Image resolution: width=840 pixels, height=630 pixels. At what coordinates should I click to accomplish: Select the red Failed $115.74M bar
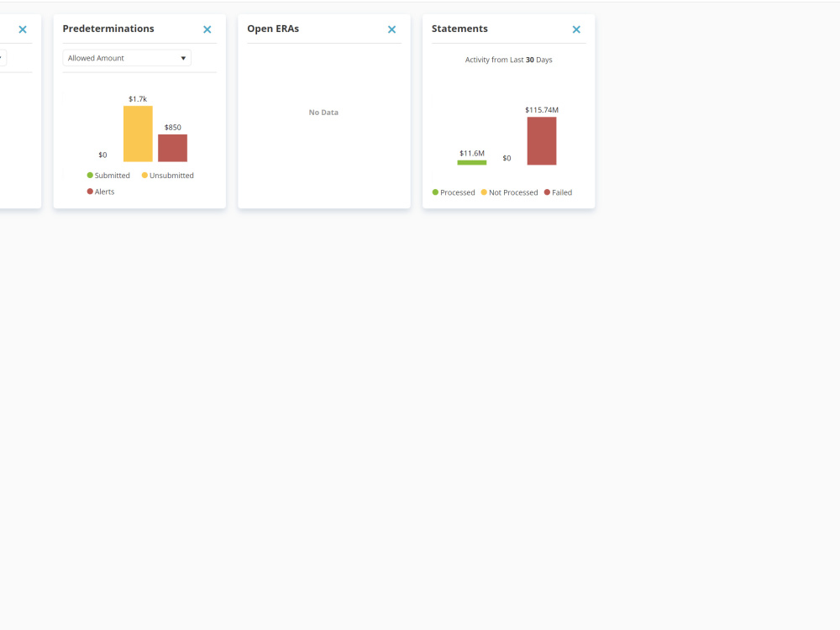point(542,141)
